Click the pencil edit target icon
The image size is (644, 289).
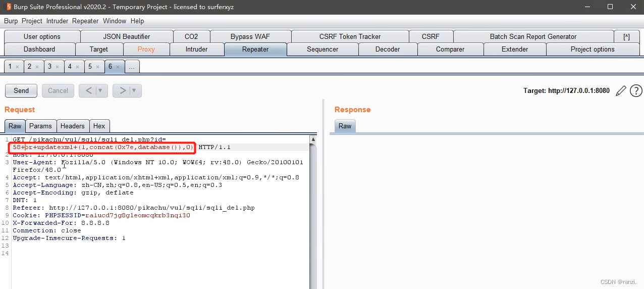tap(621, 91)
